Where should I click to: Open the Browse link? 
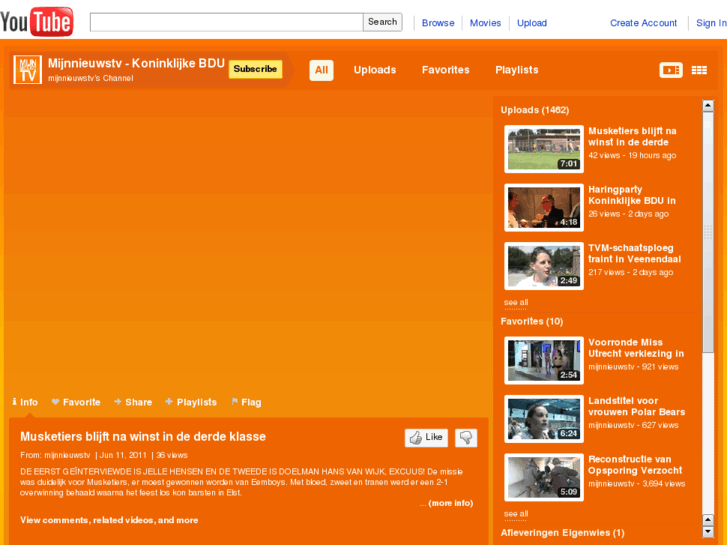[x=438, y=23]
